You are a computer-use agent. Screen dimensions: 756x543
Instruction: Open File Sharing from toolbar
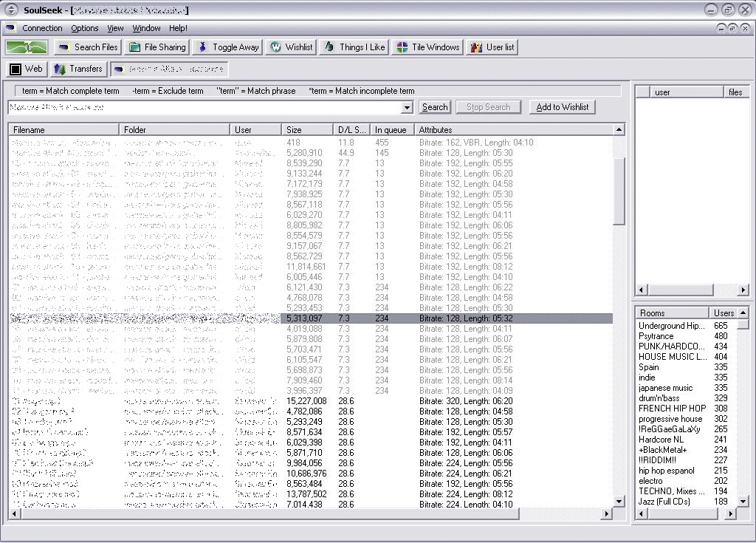pyautogui.click(x=157, y=47)
